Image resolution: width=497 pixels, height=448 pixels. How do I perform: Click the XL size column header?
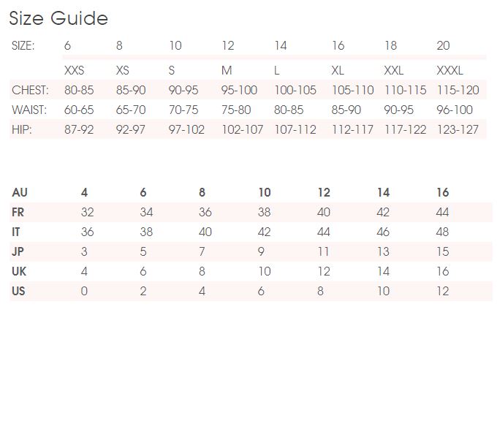(x=338, y=71)
